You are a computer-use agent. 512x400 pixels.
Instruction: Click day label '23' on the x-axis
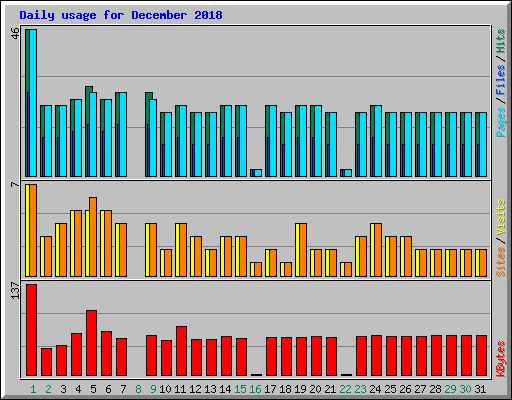point(360,389)
